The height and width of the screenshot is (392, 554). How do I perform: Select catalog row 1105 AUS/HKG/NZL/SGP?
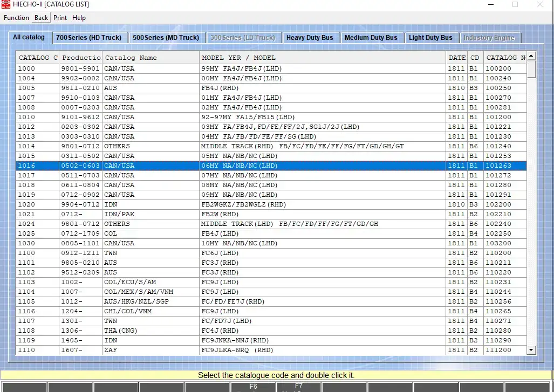click(271, 301)
